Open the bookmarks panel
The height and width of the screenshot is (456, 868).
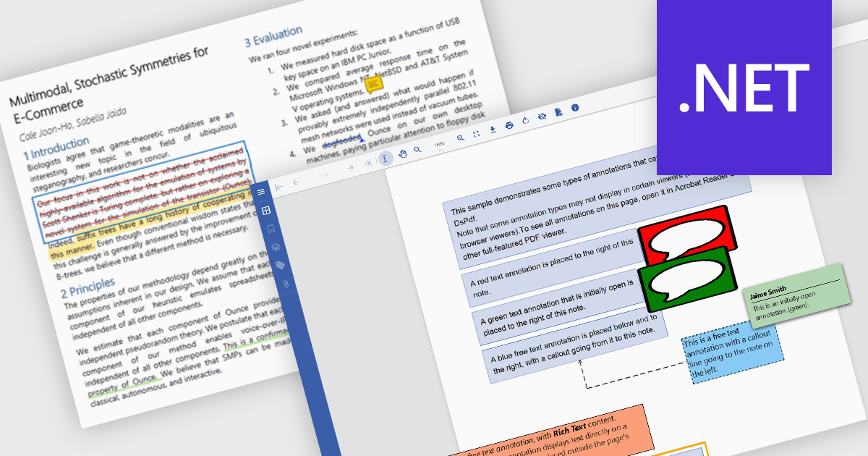(x=271, y=229)
